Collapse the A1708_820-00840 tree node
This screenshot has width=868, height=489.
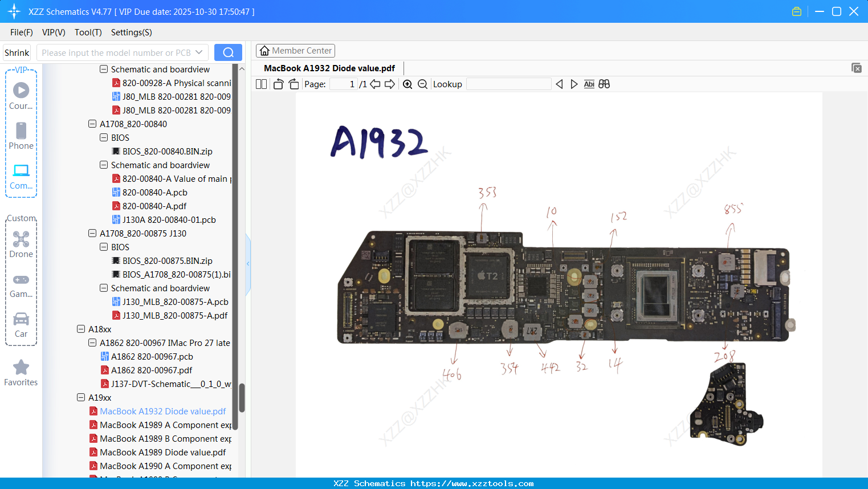(x=92, y=124)
